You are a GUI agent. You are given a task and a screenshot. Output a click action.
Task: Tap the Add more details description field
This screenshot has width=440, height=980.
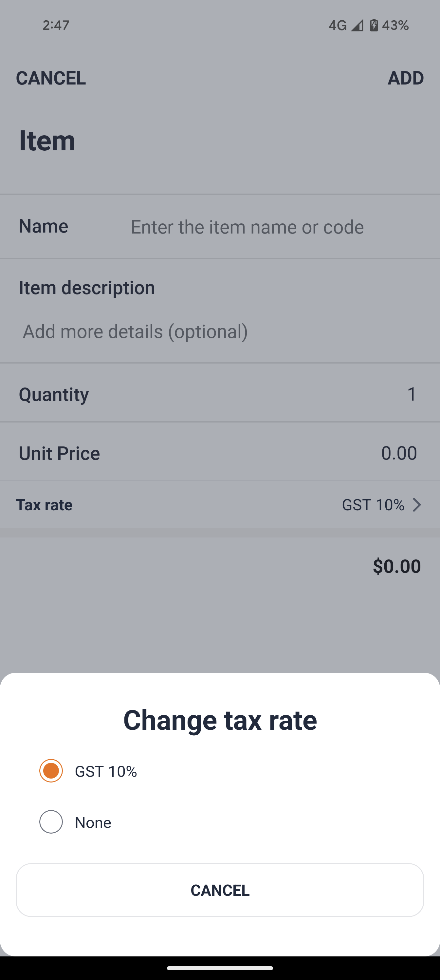135,331
